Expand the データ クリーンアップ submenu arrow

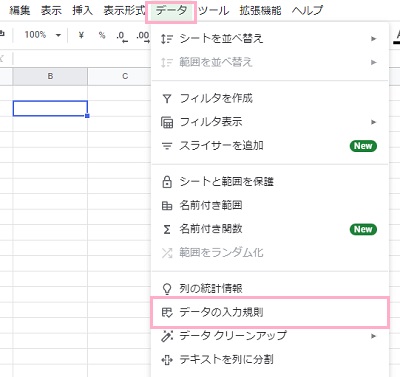(373, 336)
